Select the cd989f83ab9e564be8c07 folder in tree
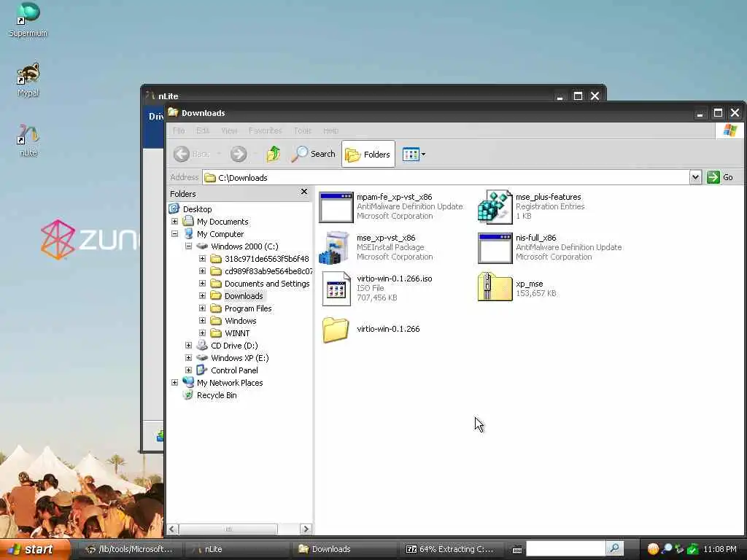 [x=268, y=271]
